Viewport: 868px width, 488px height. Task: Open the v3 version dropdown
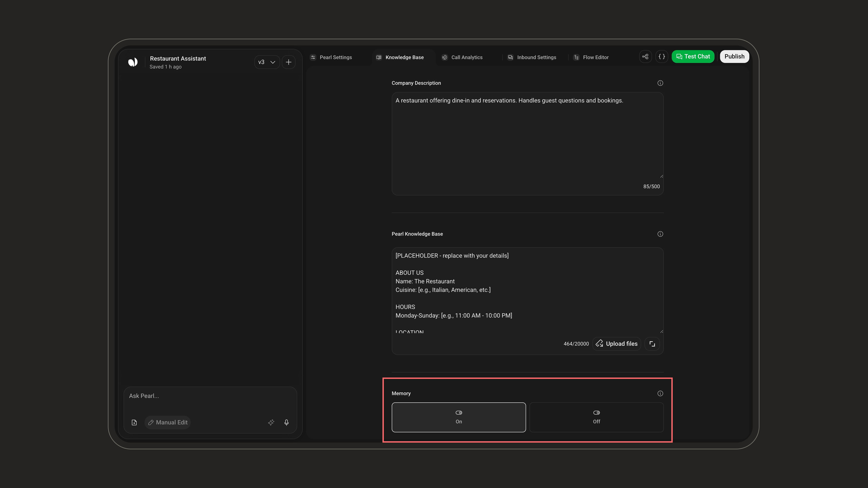(x=267, y=62)
